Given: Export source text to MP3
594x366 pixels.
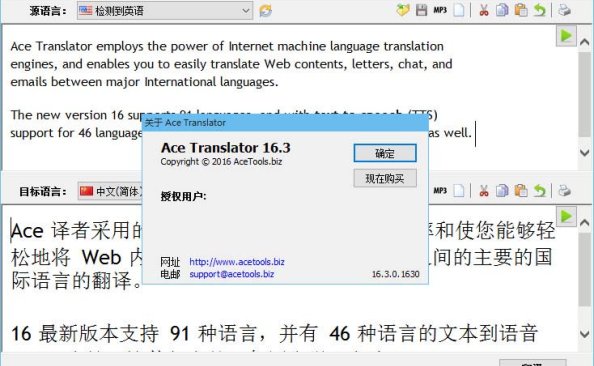Looking at the screenshot, I should 440,10.
